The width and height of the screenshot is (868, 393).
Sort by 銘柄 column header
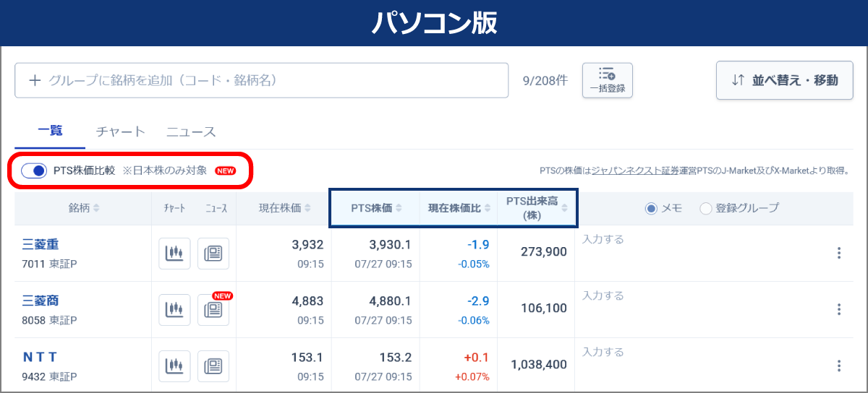(84, 208)
